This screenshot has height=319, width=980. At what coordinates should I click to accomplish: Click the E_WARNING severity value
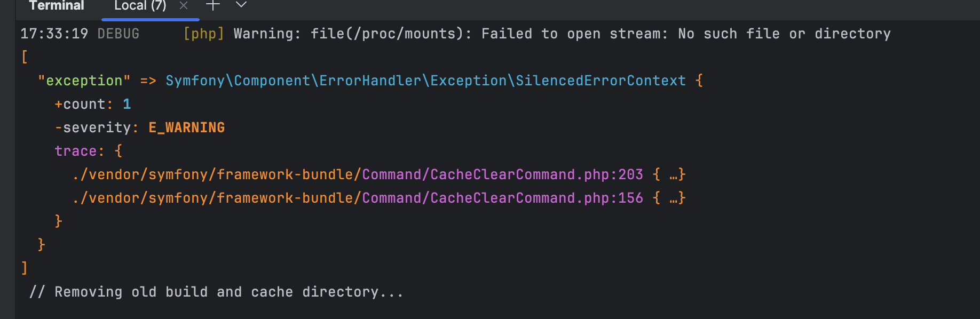point(187,127)
